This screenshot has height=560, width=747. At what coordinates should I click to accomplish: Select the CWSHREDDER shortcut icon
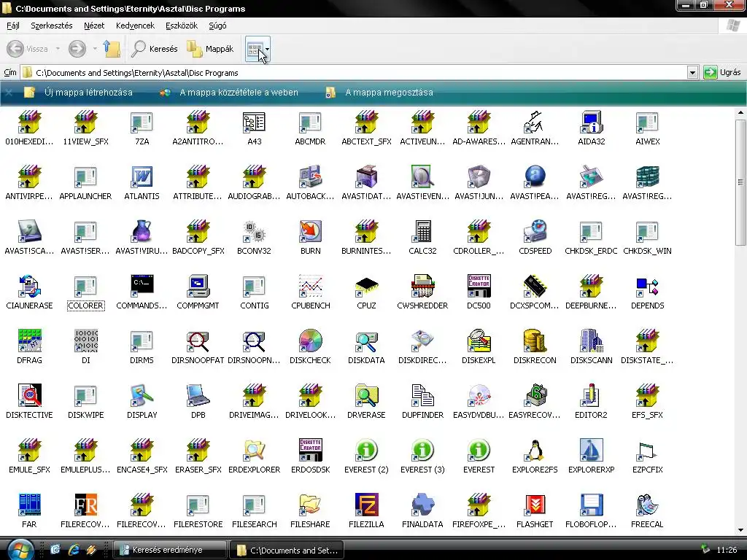(422, 287)
